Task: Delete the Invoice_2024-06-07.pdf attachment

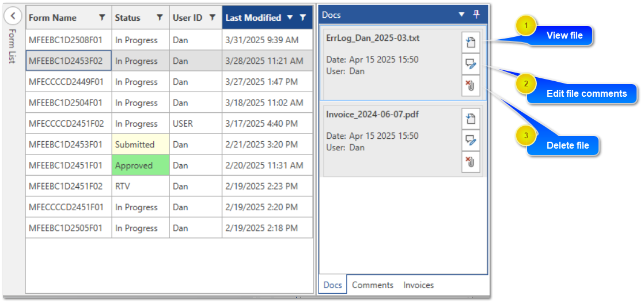Action: click(x=471, y=162)
